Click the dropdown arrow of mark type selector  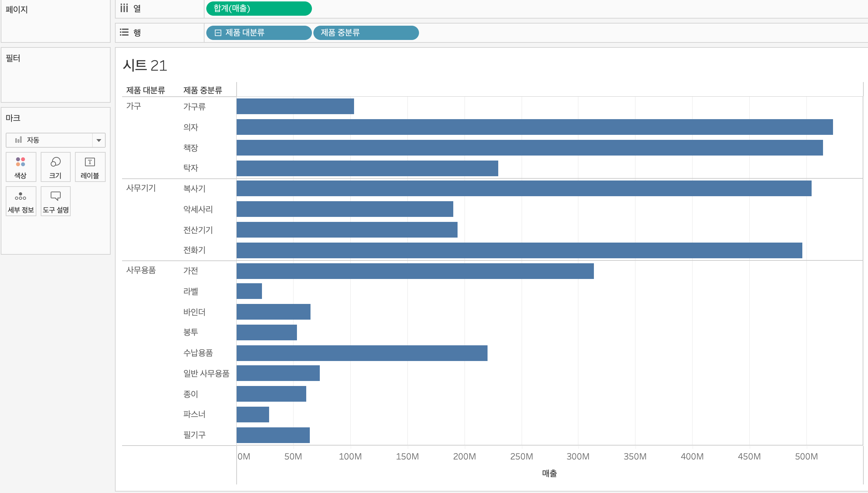pos(99,140)
